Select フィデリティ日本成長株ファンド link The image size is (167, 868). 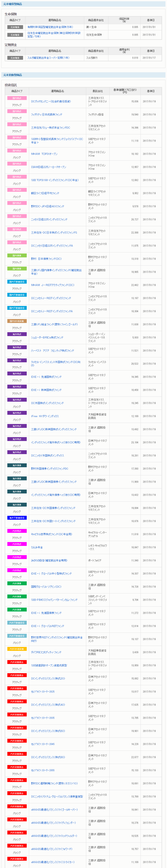(x=47, y=115)
